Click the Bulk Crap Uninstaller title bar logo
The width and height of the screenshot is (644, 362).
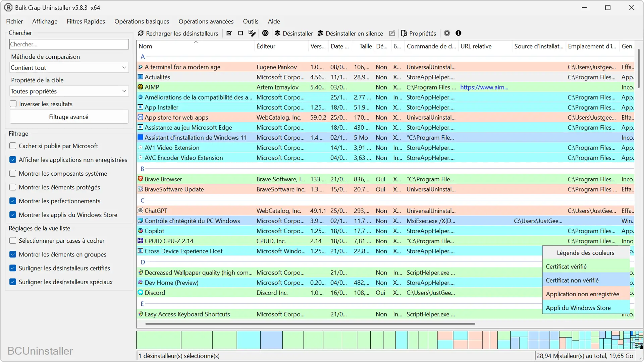(x=8, y=7)
